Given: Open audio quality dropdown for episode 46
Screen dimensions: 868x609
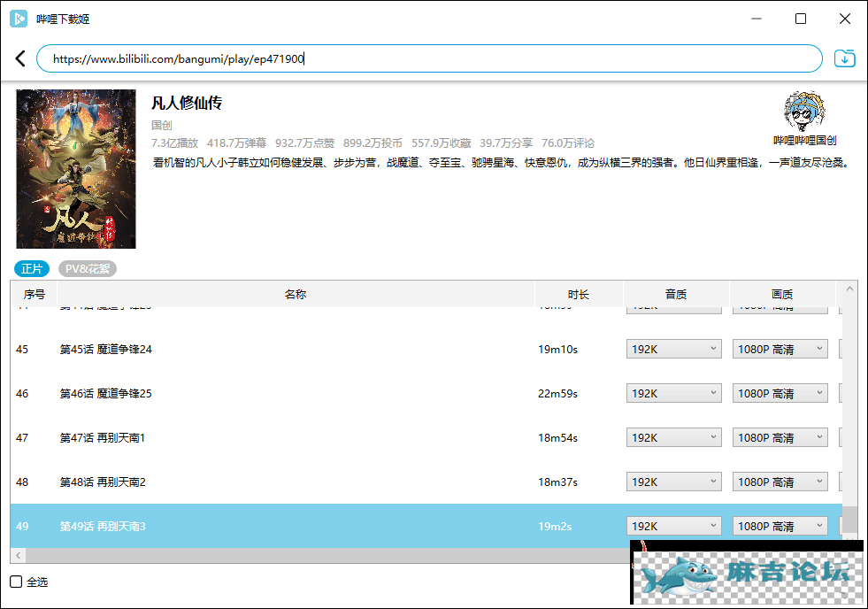Looking at the screenshot, I should point(673,393).
